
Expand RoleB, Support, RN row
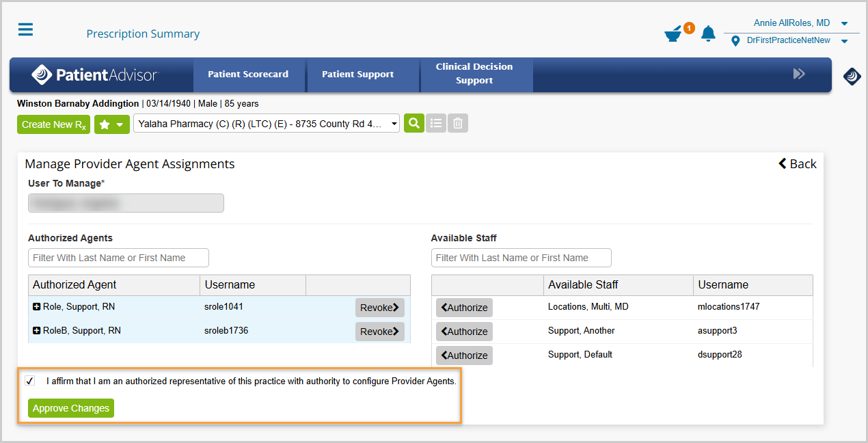[x=37, y=331]
